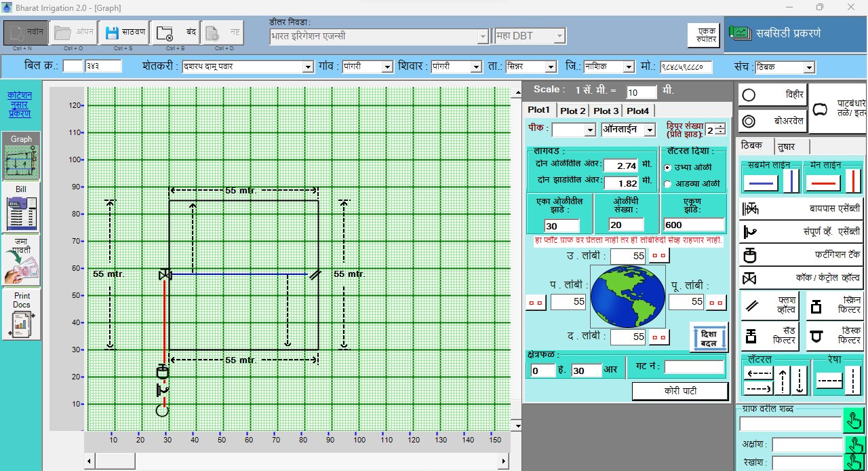Open the Bill section in the sidebar

(22, 206)
